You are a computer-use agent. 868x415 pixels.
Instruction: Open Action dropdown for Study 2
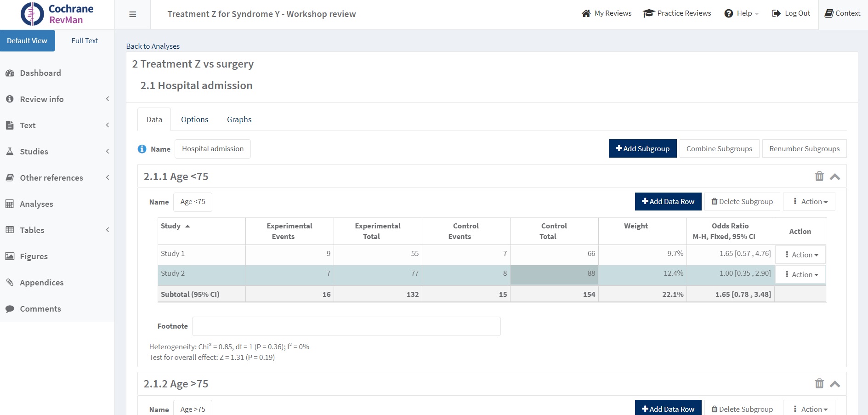tap(801, 275)
